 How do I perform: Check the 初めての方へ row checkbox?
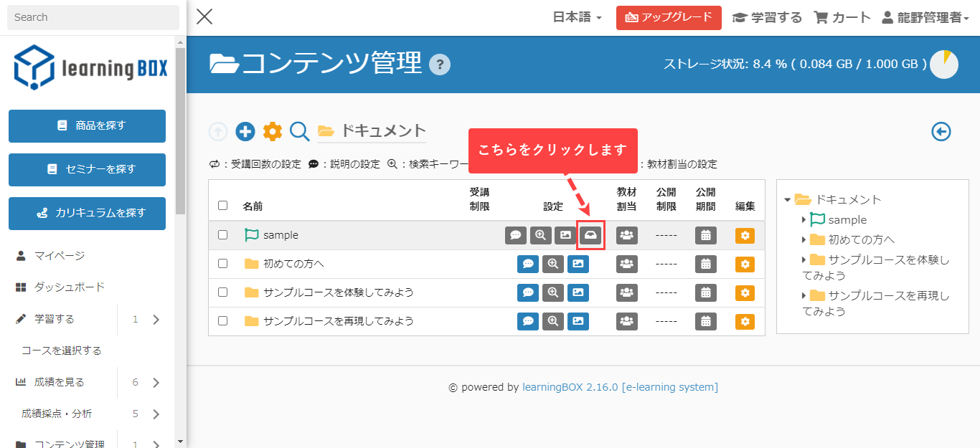click(x=223, y=263)
